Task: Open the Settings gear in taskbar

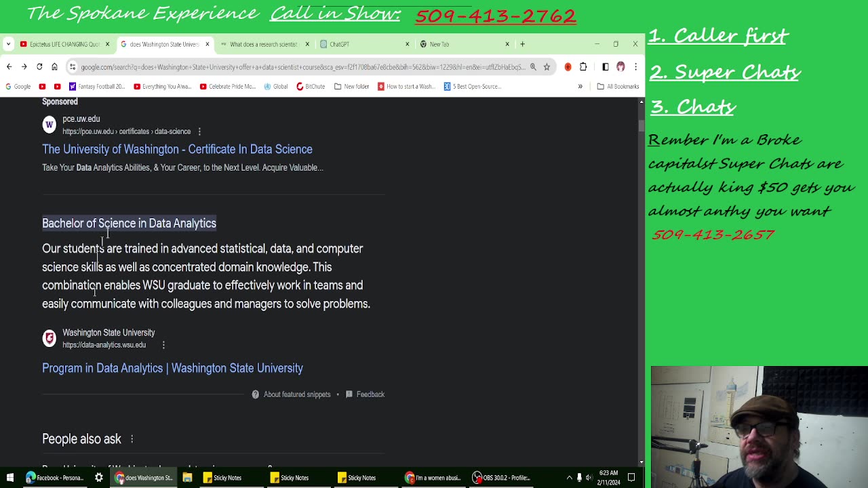Action: click(99, 478)
